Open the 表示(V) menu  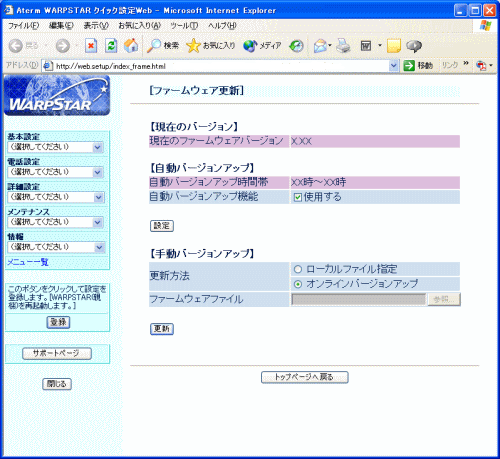coord(96,26)
